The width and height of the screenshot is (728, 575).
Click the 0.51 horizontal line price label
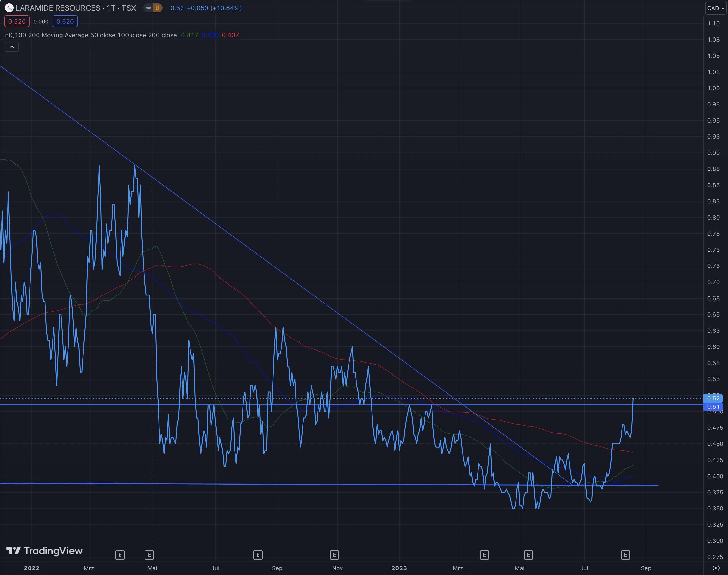713,407
